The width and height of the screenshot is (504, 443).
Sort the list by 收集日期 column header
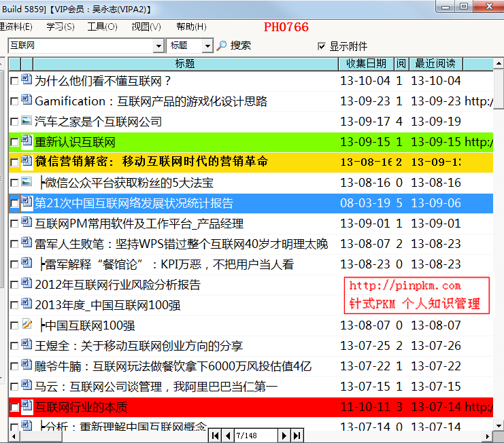pos(366,63)
